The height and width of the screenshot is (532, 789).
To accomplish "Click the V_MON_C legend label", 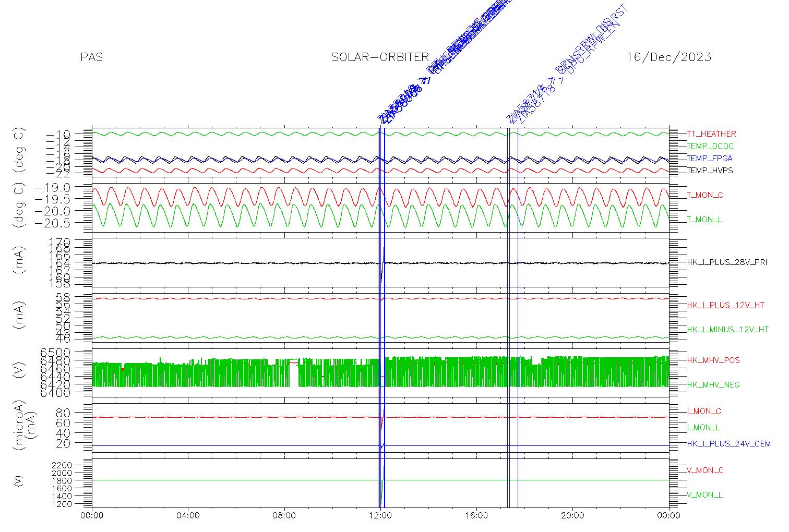I will click(705, 470).
